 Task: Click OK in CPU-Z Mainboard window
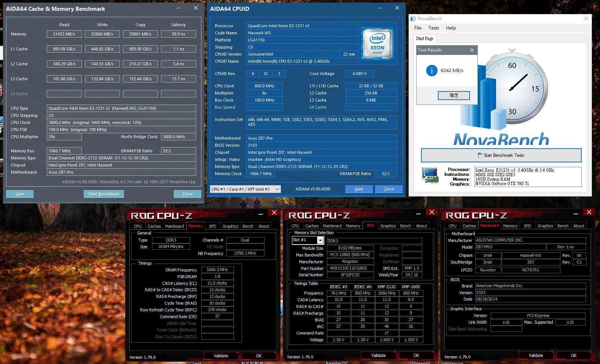point(573,355)
